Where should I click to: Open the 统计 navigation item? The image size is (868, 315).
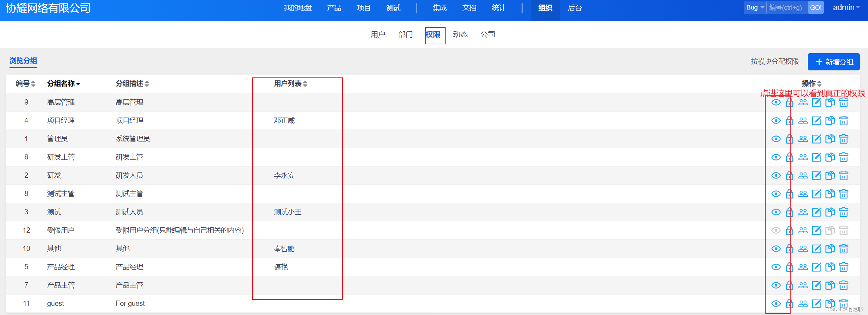tap(499, 8)
